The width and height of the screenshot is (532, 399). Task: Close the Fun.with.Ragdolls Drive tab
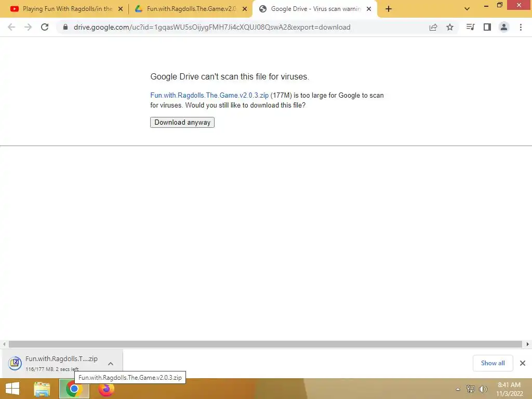[245, 9]
